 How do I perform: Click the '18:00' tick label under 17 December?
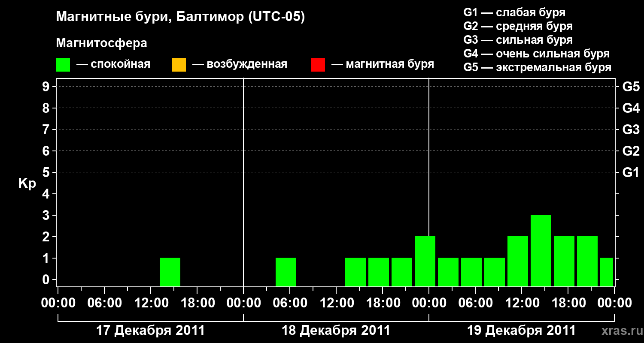pos(197,303)
